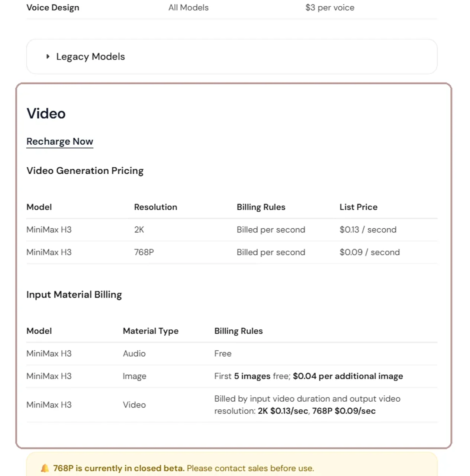
Task: Expand the Legacy Models section
Action: click(232, 57)
